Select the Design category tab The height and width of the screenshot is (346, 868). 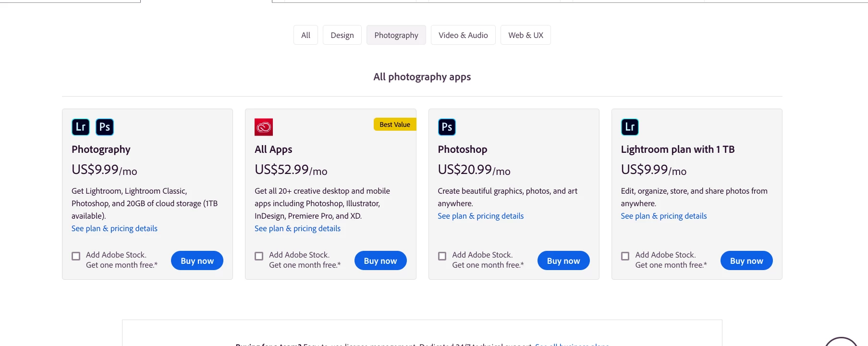pos(342,35)
